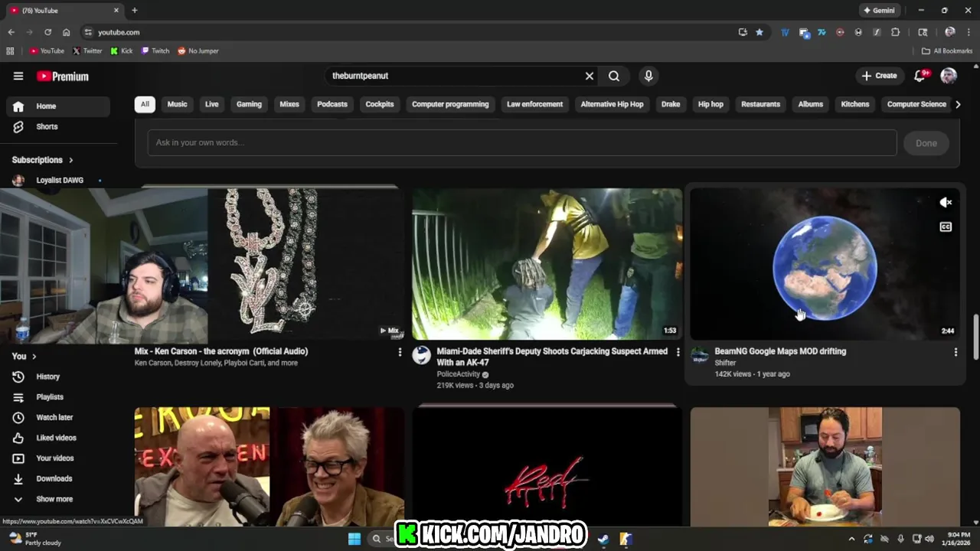Unmute the BeamNG preview video
This screenshot has width=980, height=551.
946,202
